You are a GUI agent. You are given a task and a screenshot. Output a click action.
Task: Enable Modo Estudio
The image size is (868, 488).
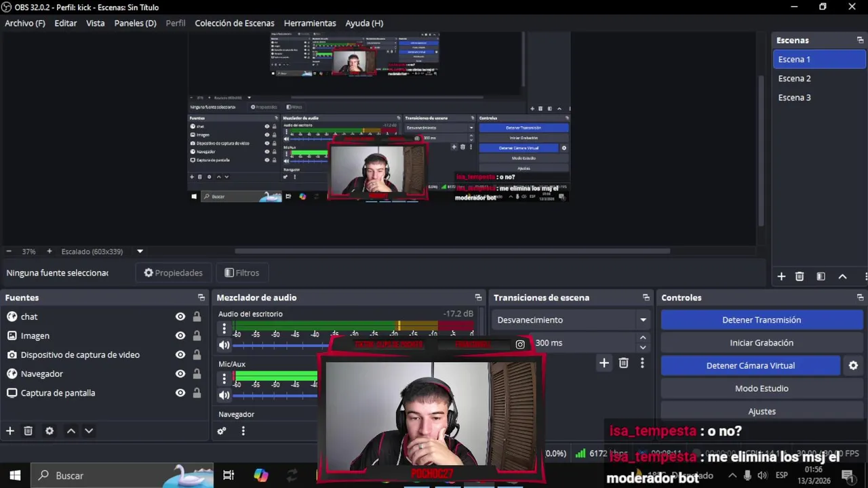click(762, 388)
